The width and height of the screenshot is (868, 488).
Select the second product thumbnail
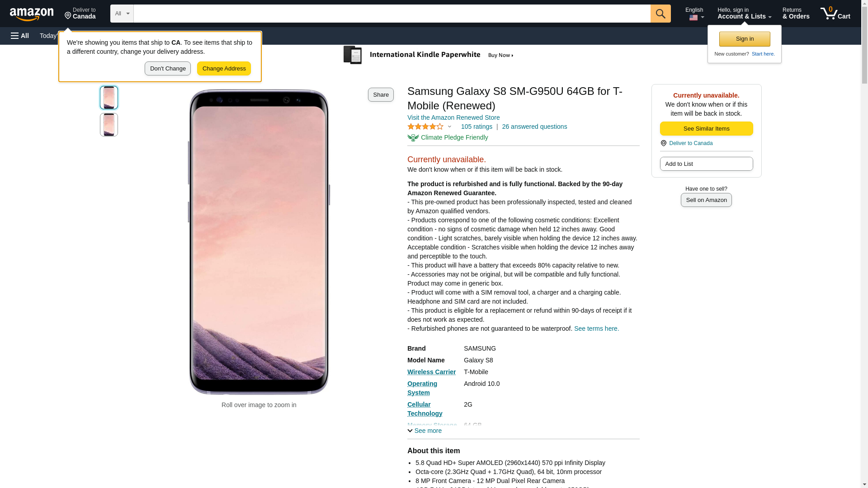point(109,125)
